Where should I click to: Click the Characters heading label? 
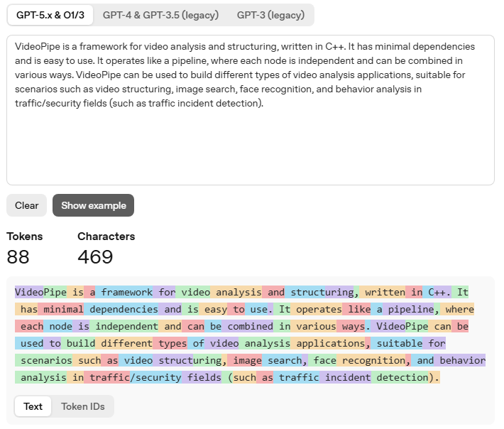(x=106, y=237)
